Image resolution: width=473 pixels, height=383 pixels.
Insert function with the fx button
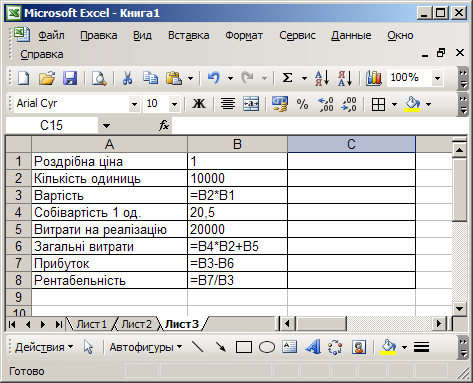[x=164, y=126]
